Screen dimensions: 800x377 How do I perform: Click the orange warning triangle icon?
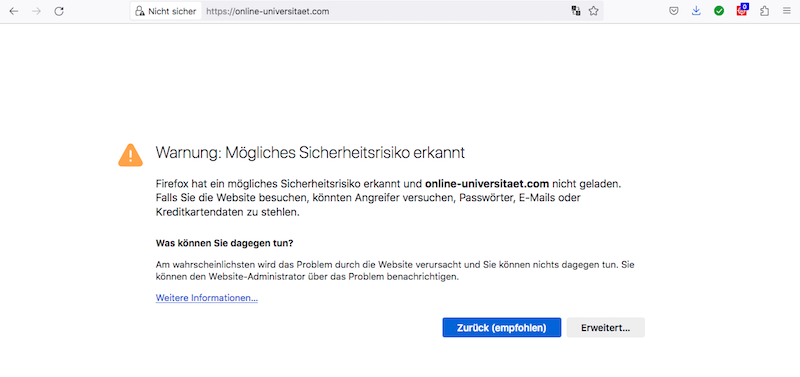point(131,155)
